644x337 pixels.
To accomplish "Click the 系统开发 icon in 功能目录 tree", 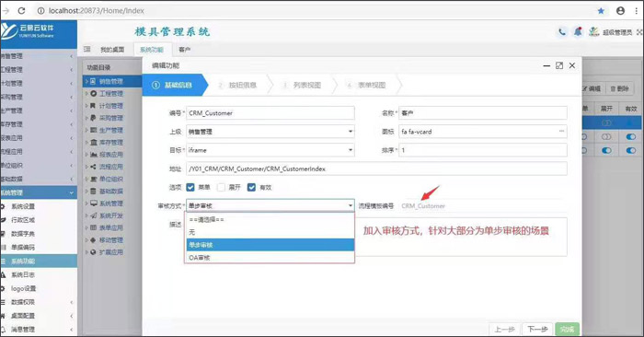I will (93, 215).
